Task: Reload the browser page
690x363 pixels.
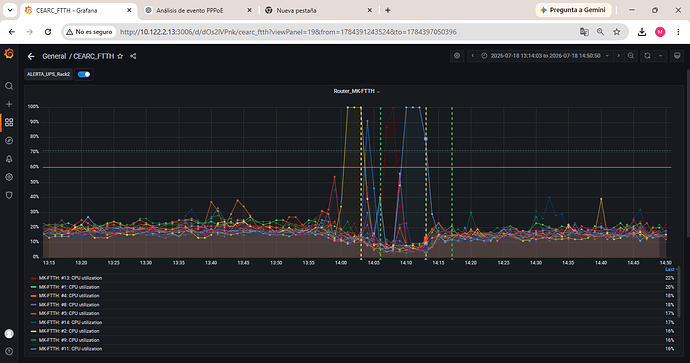Action: tap(48, 32)
